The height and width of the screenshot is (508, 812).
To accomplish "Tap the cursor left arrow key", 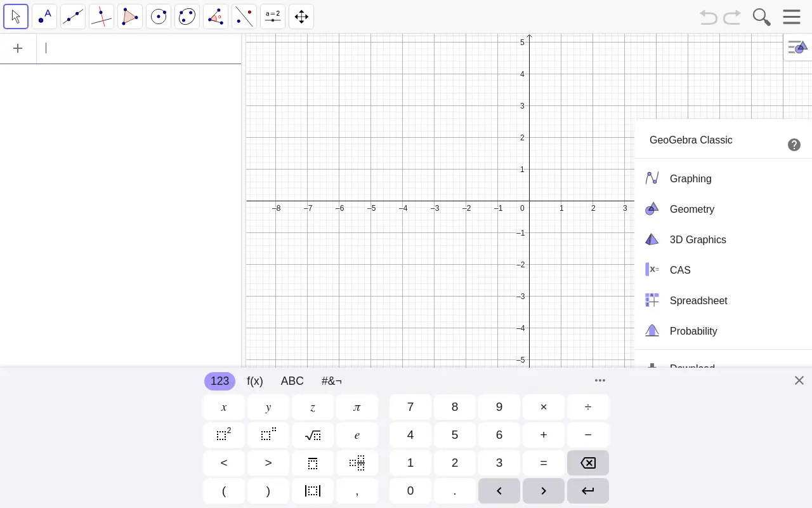I will 499,491.
